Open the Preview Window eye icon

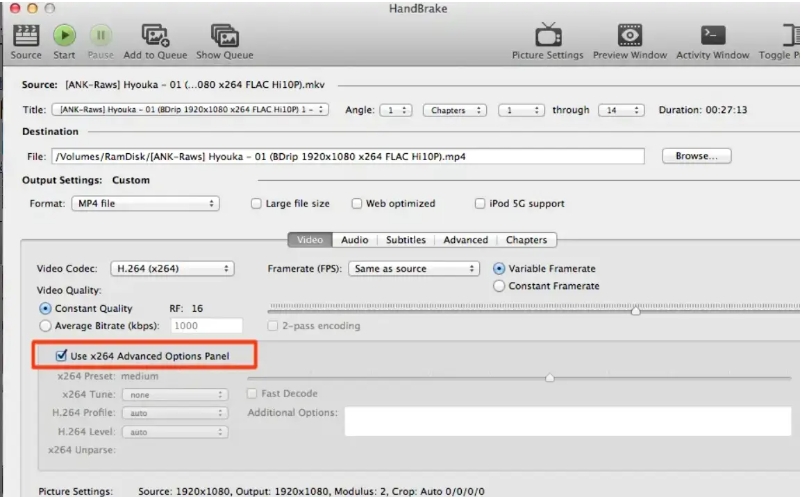coord(630,35)
